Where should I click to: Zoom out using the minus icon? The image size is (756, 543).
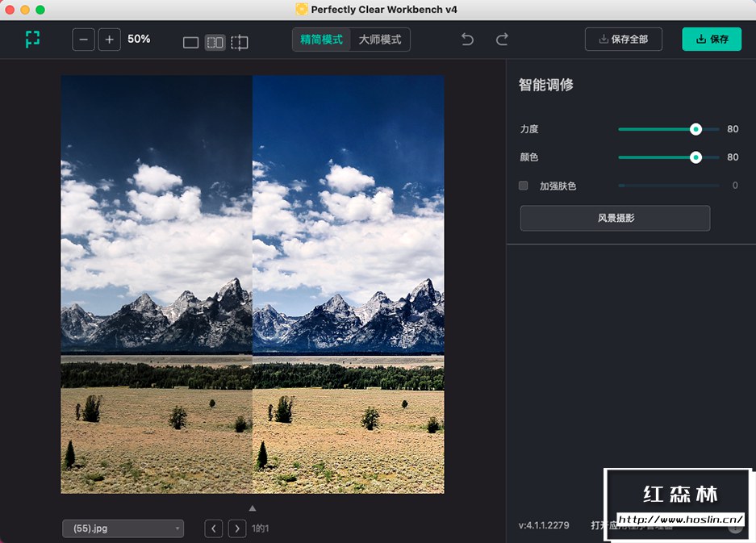point(83,39)
